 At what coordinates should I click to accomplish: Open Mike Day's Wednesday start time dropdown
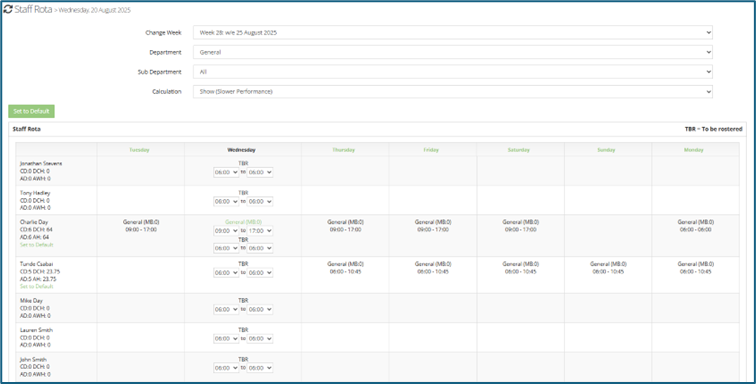[226, 309]
